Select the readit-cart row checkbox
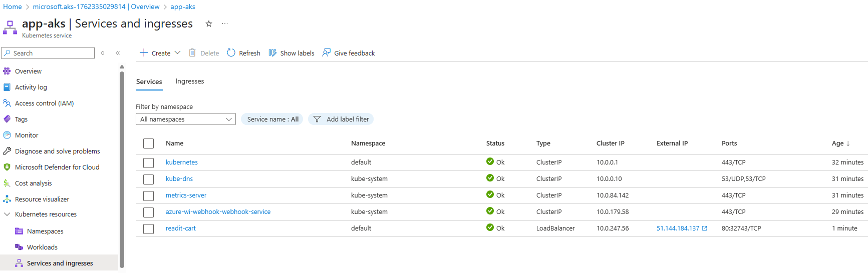 coord(148,229)
